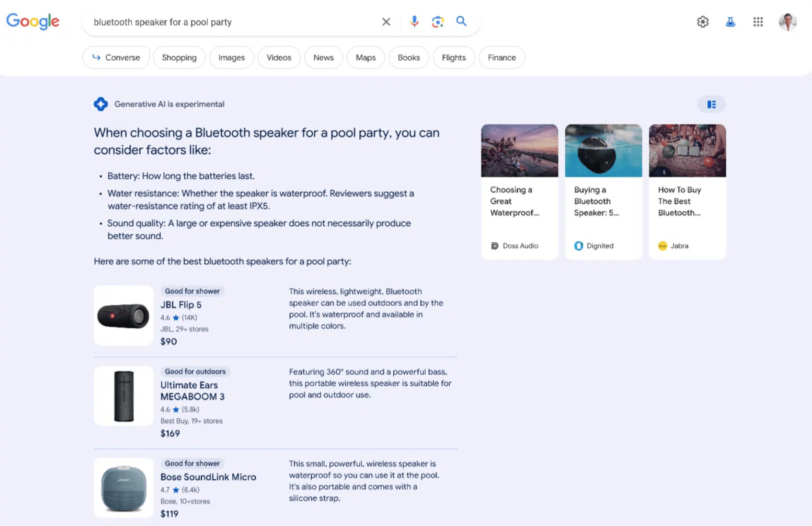Click the voice search microphone icon
This screenshot has width=812, height=526.
(414, 21)
